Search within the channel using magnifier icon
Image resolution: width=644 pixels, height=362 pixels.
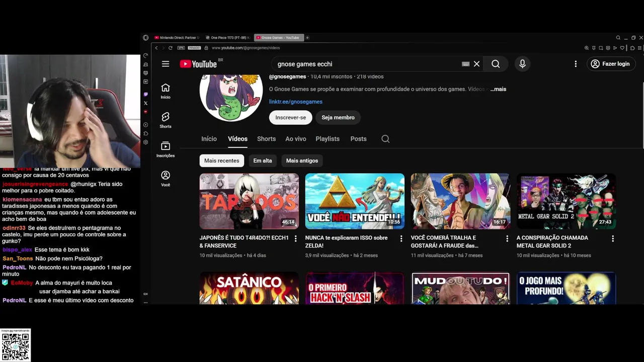coord(385,139)
